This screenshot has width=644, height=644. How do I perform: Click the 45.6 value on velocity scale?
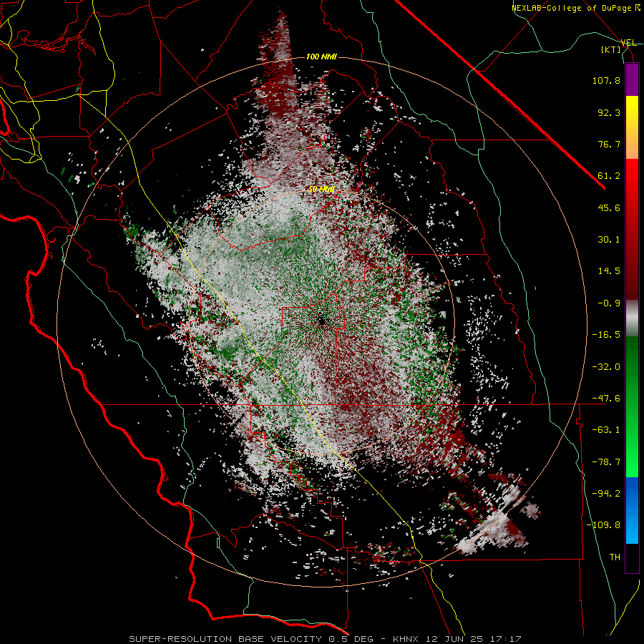click(x=609, y=208)
